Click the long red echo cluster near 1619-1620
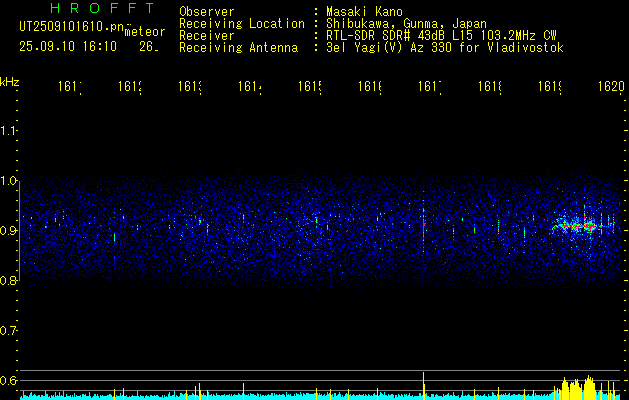The image size is (629, 400). [578, 227]
